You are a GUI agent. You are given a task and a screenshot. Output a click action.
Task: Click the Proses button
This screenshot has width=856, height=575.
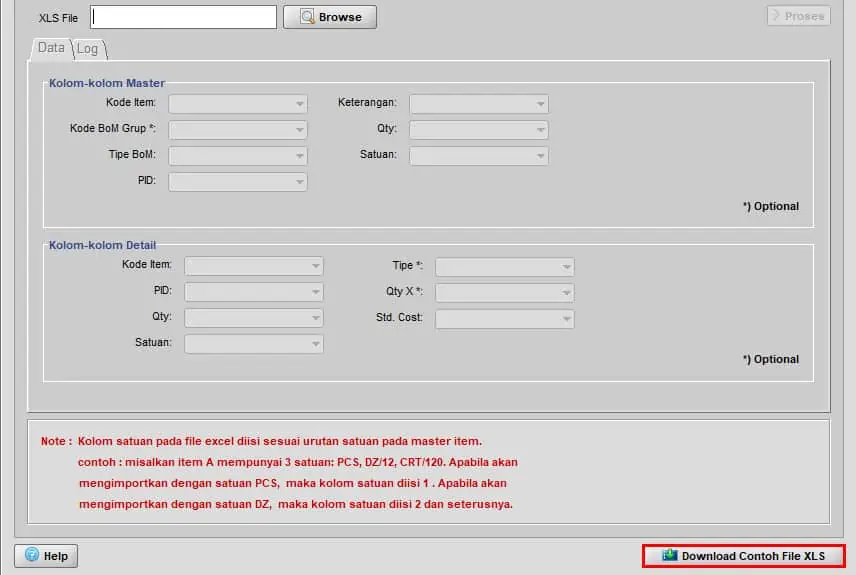pyautogui.click(x=798, y=16)
